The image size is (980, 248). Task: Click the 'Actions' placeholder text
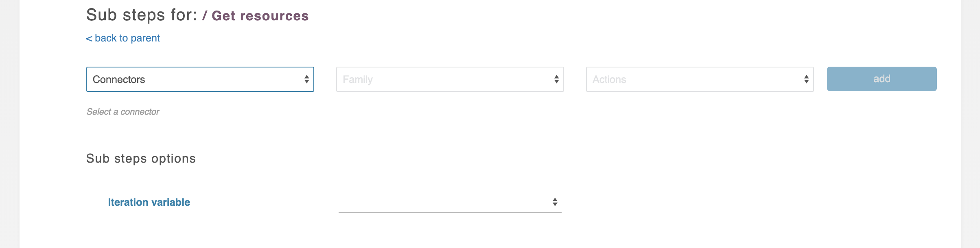pyautogui.click(x=609, y=80)
